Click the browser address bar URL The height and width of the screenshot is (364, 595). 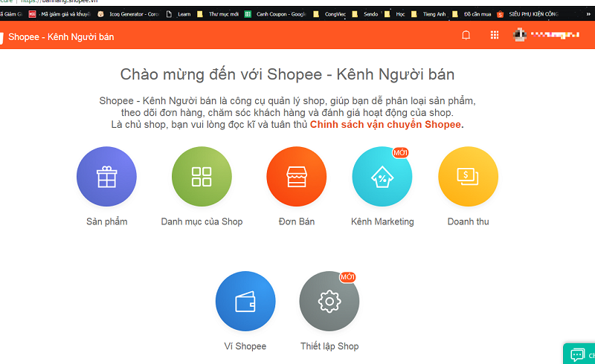59,2
